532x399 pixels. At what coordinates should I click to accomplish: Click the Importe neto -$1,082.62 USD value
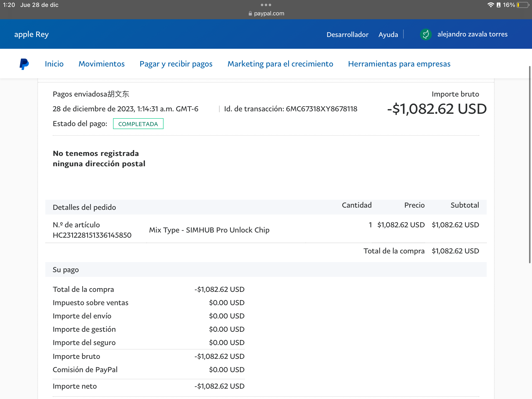click(219, 386)
